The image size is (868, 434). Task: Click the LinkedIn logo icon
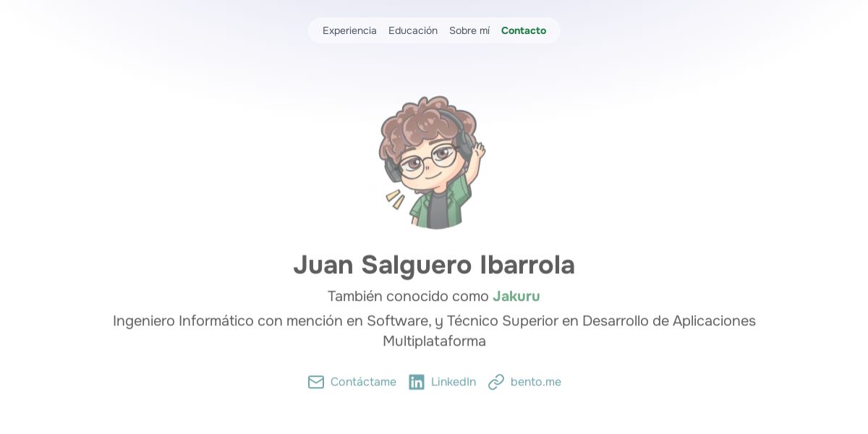(417, 382)
